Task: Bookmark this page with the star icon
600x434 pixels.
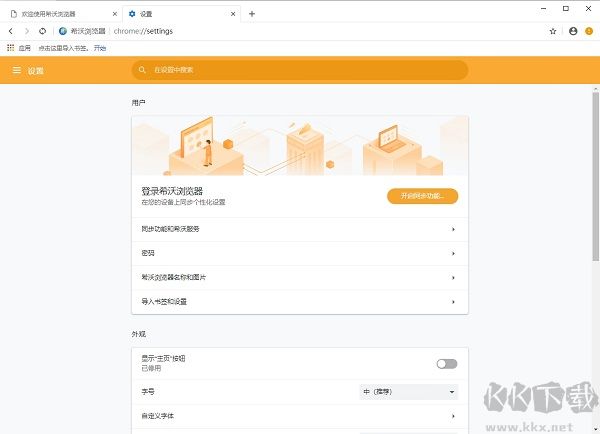Action: 553,31
